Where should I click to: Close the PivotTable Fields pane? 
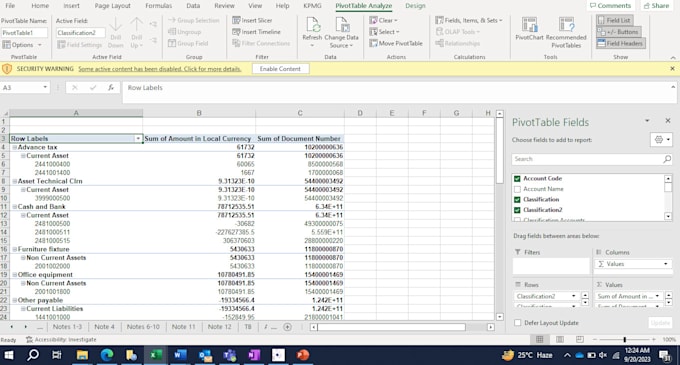tap(668, 121)
